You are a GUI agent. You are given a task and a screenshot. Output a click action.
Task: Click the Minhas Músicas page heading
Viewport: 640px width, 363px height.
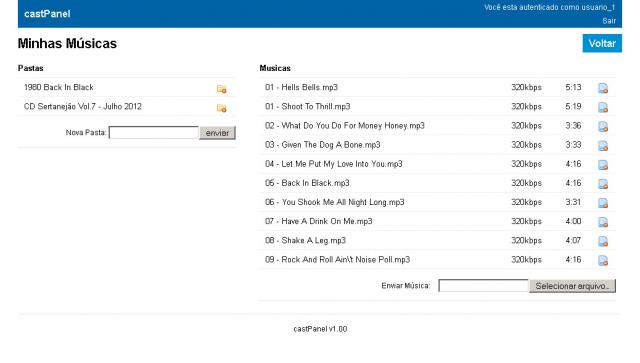point(67,43)
